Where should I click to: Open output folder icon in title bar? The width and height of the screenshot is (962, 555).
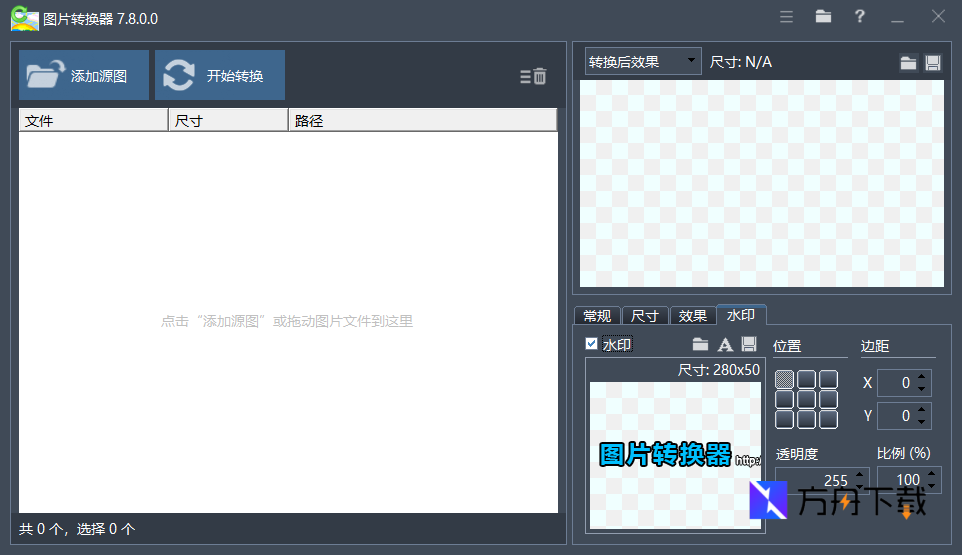tap(823, 17)
